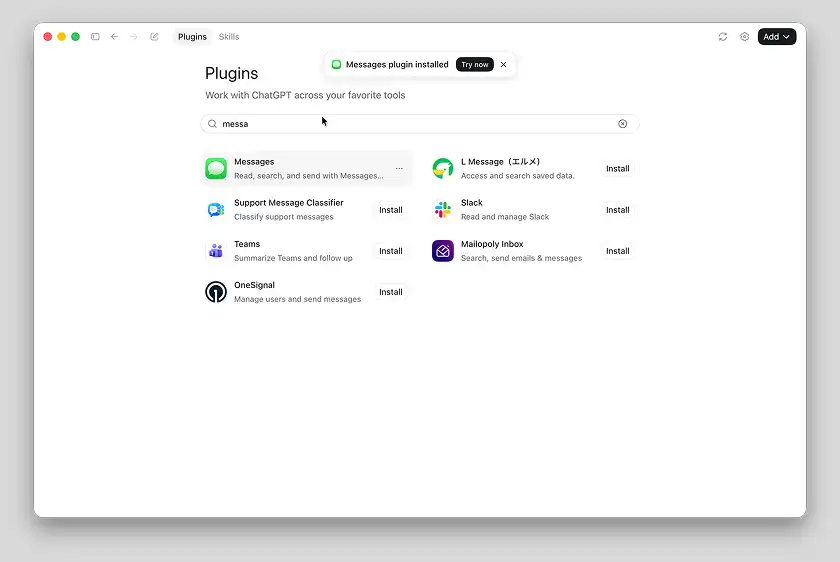
Task: Close the window with red button
Action: 48,36
